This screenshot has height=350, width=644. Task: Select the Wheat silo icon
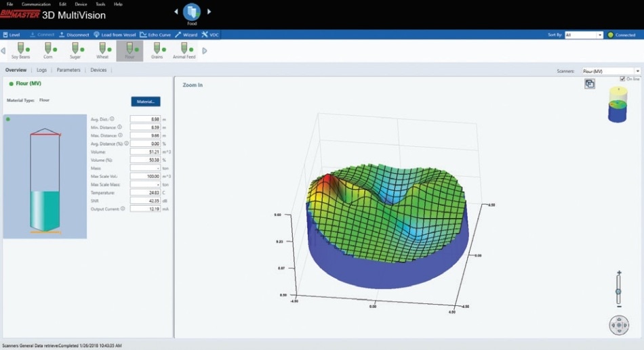click(102, 51)
